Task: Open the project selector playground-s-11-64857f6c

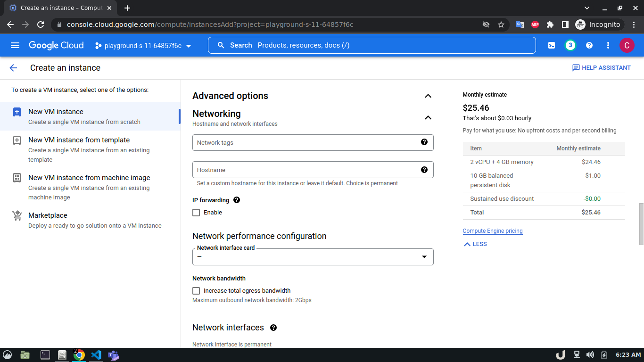Action: pyautogui.click(x=143, y=46)
